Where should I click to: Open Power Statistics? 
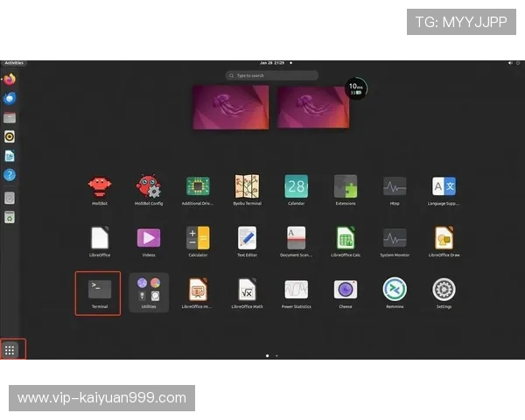point(296,293)
